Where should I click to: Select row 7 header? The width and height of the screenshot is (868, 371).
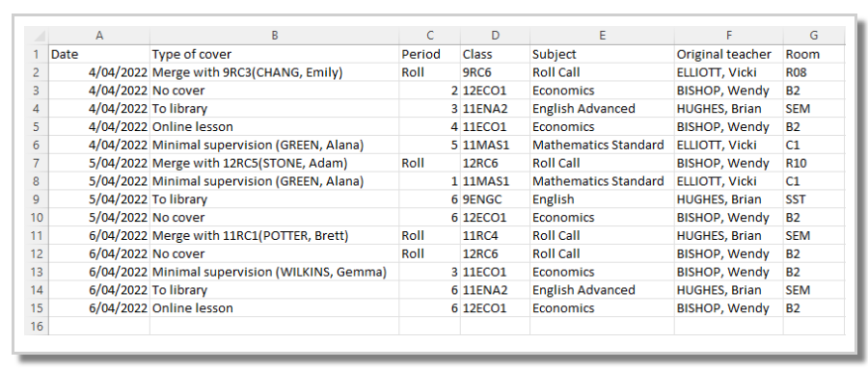[37, 163]
